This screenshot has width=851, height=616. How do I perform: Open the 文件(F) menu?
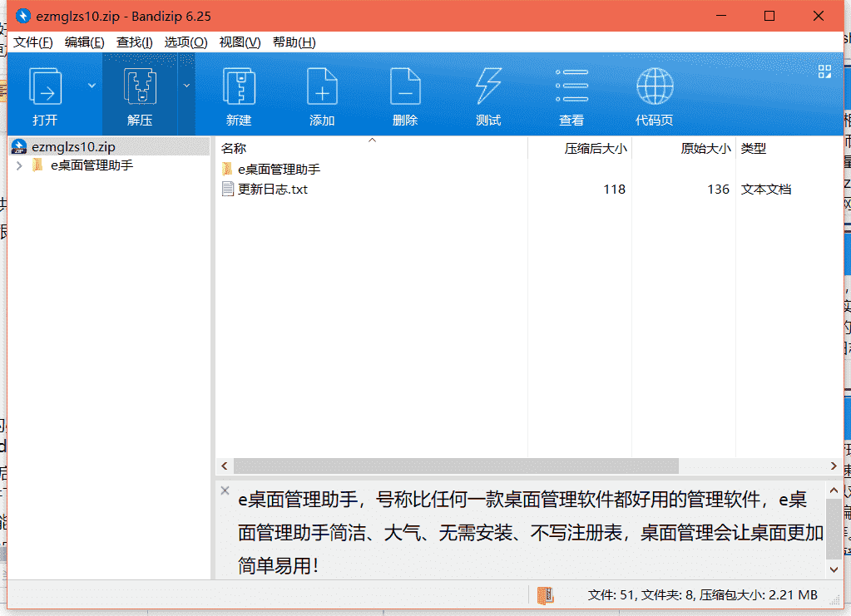(x=33, y=42)
